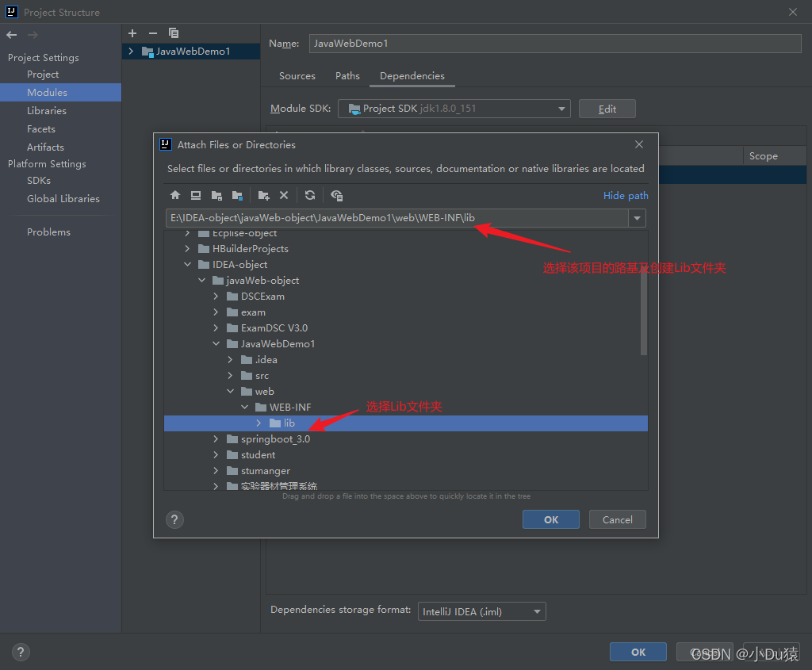Viewport: 812px width, 670px height.
Task: Expand the exam folder
Action: (x=216, y=312)
